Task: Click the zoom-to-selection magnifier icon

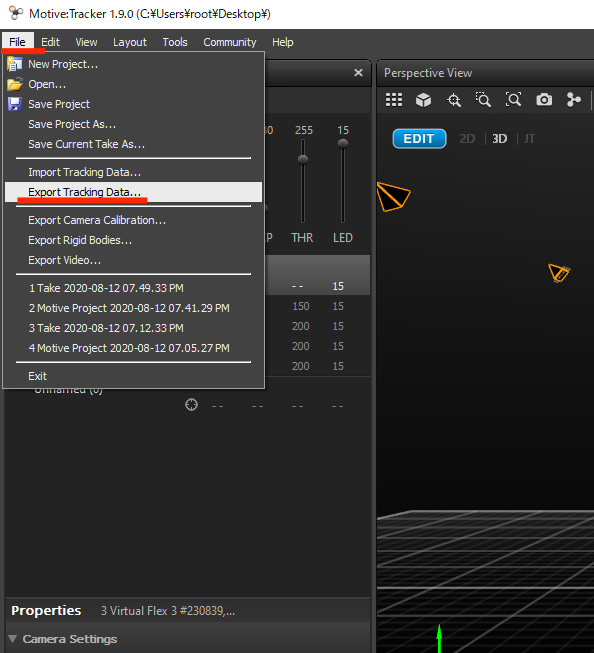Action: [483, 100]
